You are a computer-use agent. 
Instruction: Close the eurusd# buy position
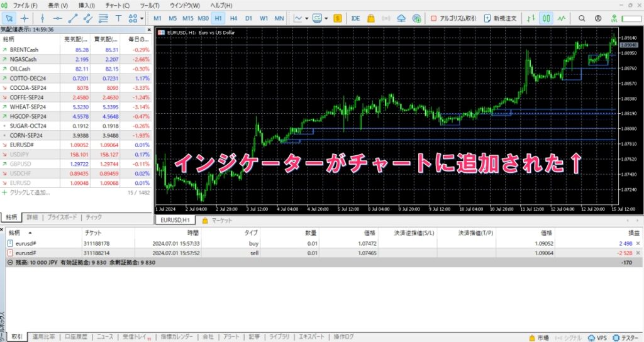[x=638, y=243]
